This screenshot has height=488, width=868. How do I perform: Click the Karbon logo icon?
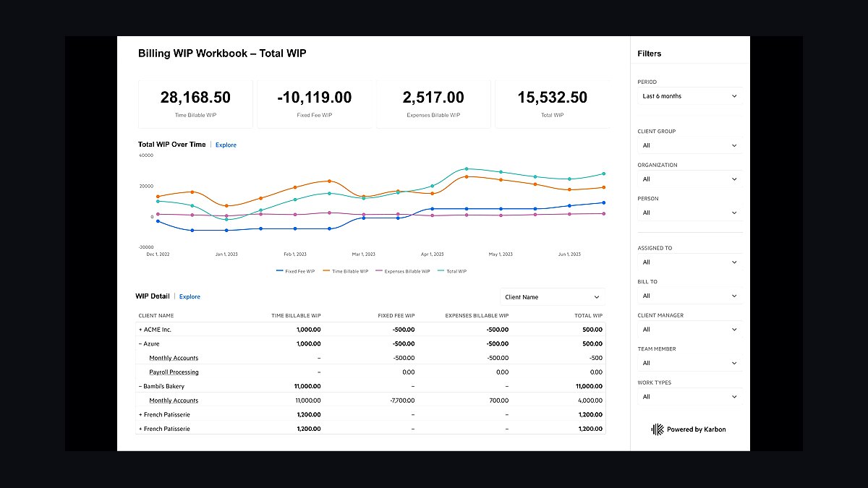658,429
